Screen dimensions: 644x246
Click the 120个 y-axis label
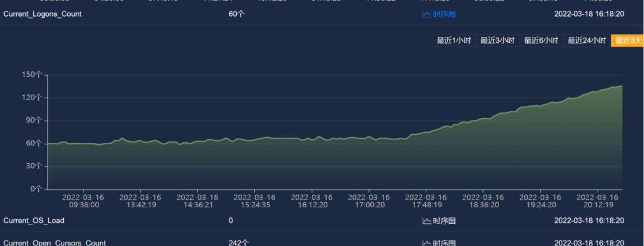32,98
